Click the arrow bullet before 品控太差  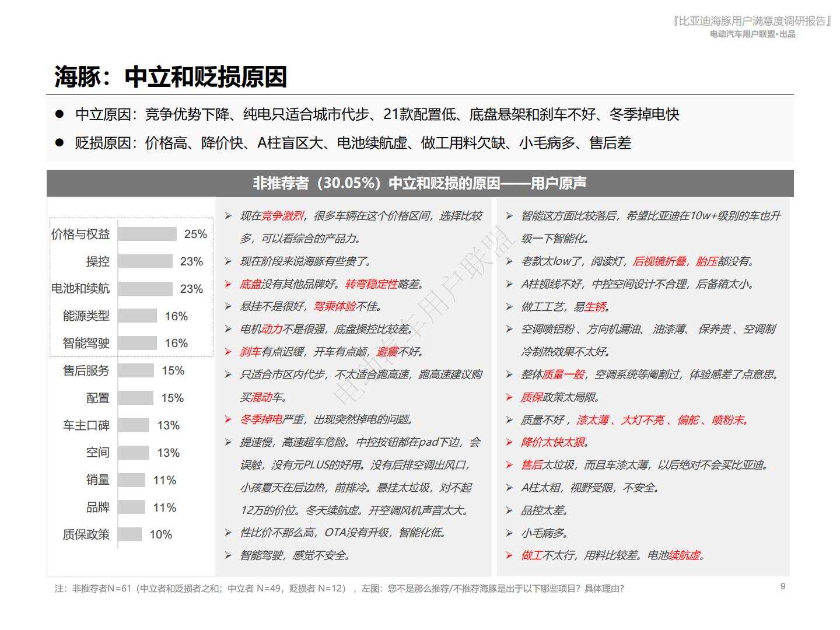pos(509,511)
